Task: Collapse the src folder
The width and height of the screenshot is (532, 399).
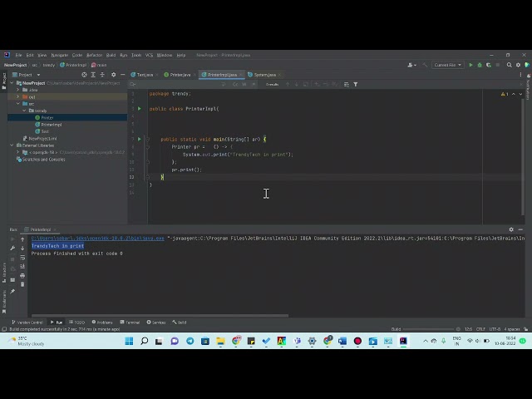Action: coord(18,104)
